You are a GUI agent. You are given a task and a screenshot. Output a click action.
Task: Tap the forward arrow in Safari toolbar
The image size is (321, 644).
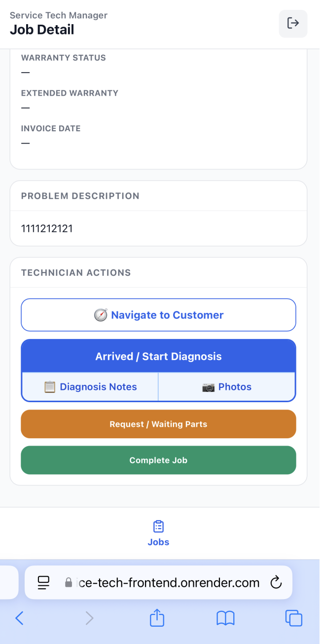[x=88, y=618]
